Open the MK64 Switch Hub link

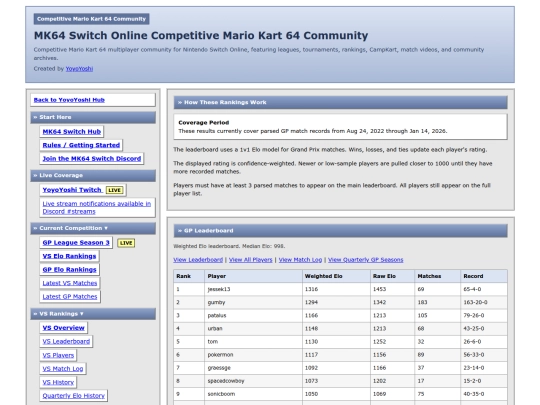72,132
